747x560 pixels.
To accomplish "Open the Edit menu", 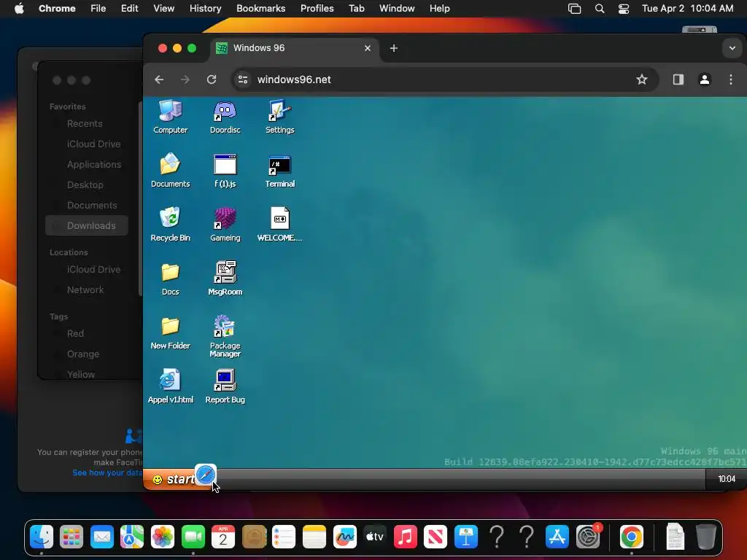I will (129, 9).
